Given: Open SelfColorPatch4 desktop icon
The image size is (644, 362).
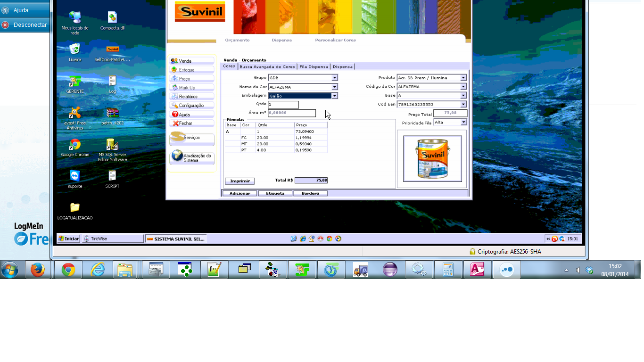Looking at the screenshot, I should pos(112,53).
